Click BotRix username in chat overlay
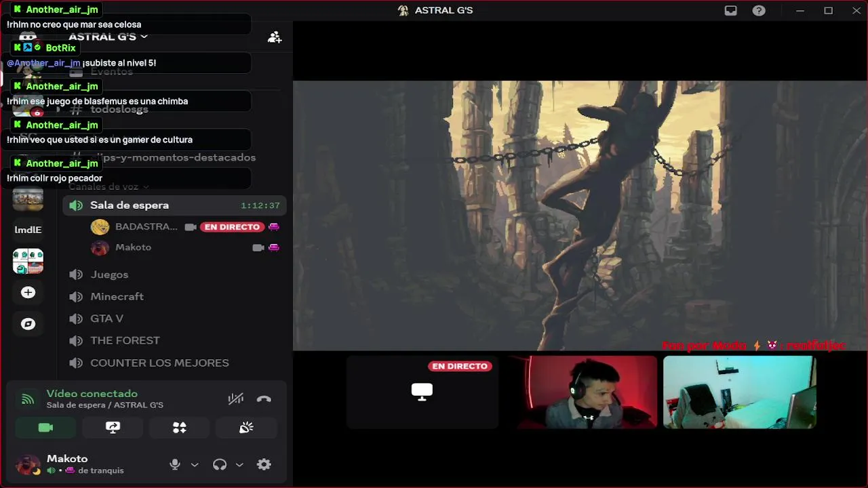 point(61,48)
